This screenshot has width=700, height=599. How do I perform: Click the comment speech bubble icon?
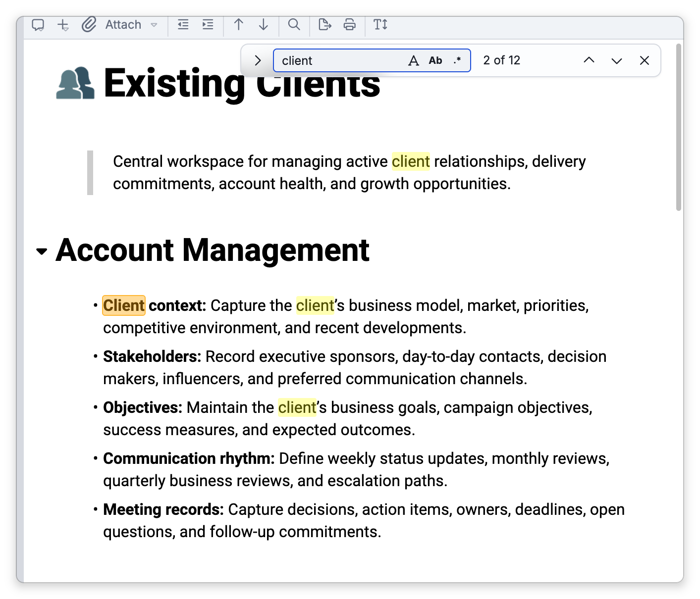click(38, 25)
